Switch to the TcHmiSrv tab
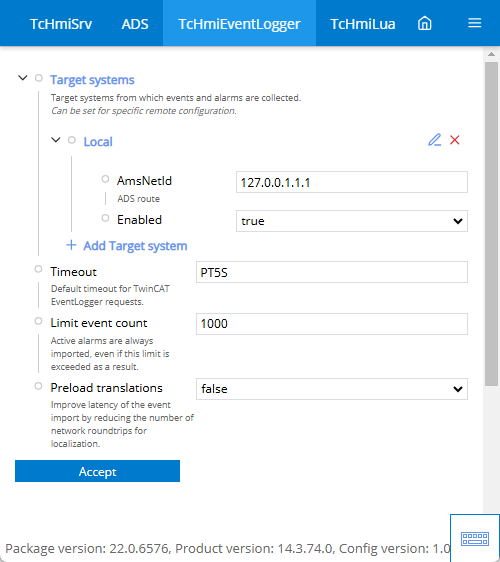The image size is (500, 562). coord(61,24)
